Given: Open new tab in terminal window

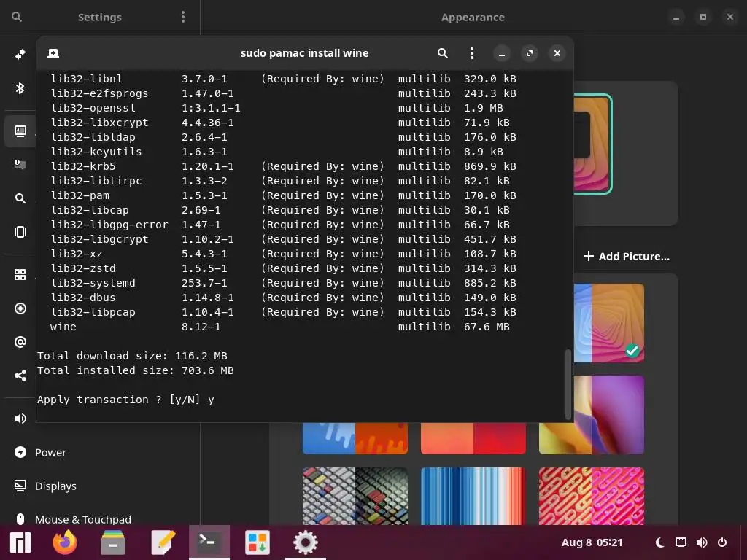Looking at the screenshot, I should (53, 52).
